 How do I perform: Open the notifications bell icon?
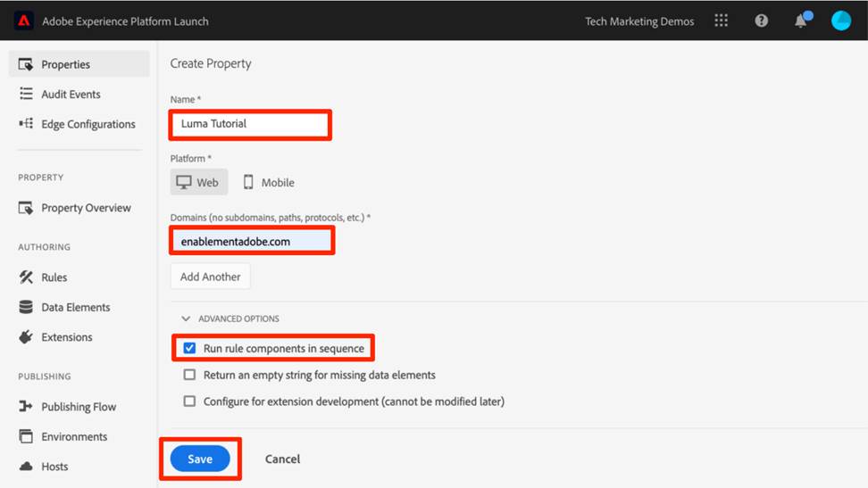801,21
